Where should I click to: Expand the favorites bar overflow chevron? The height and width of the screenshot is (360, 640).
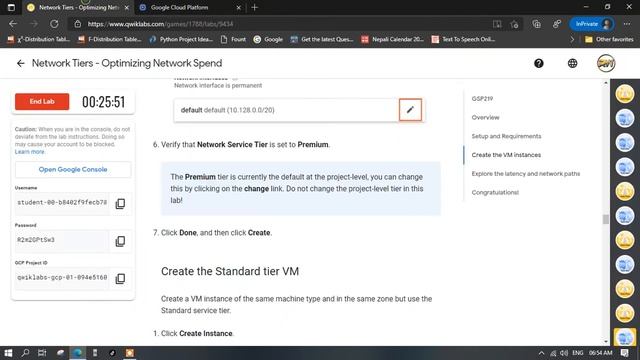[x=572, y=40]
